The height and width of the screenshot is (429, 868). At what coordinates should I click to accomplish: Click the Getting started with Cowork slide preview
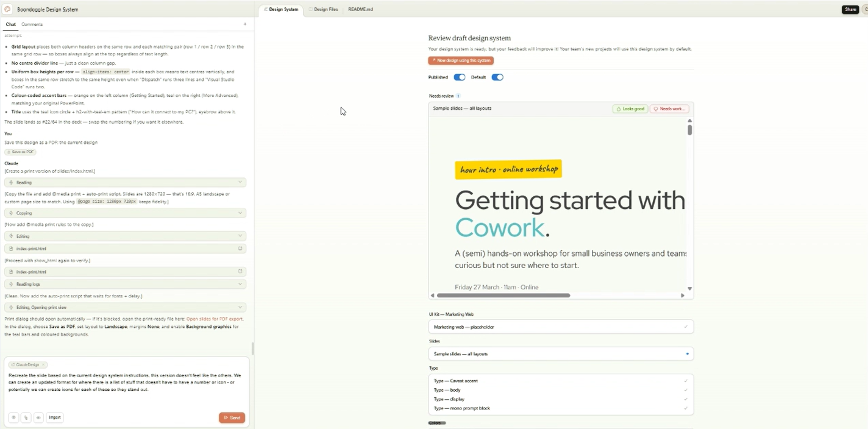[x=558, y=205]
